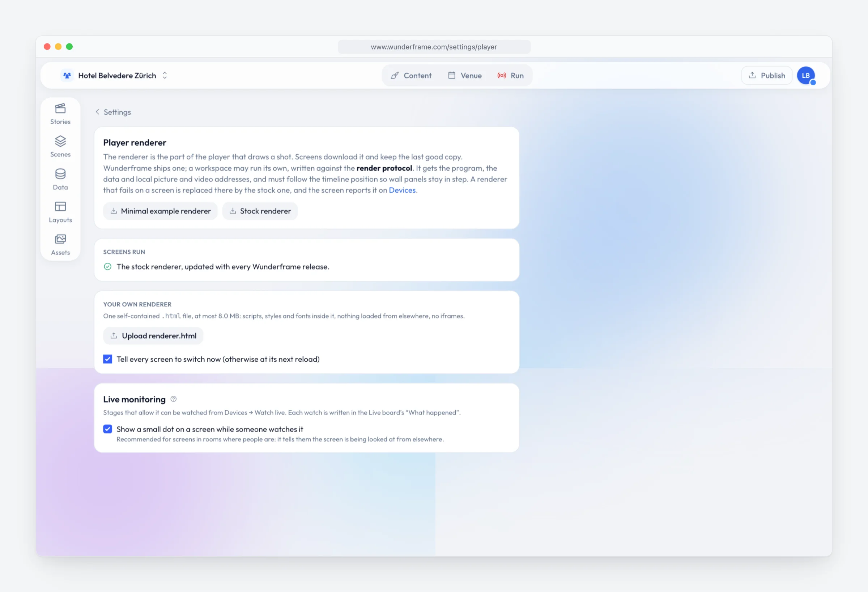Click the Publish button

767,76
